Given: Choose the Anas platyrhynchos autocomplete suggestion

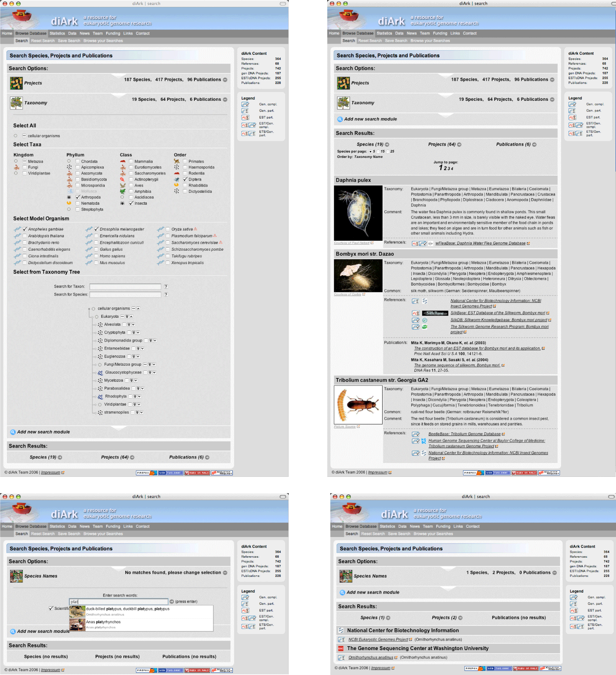Looking at the screenshot, I should [x=141, y=624].
